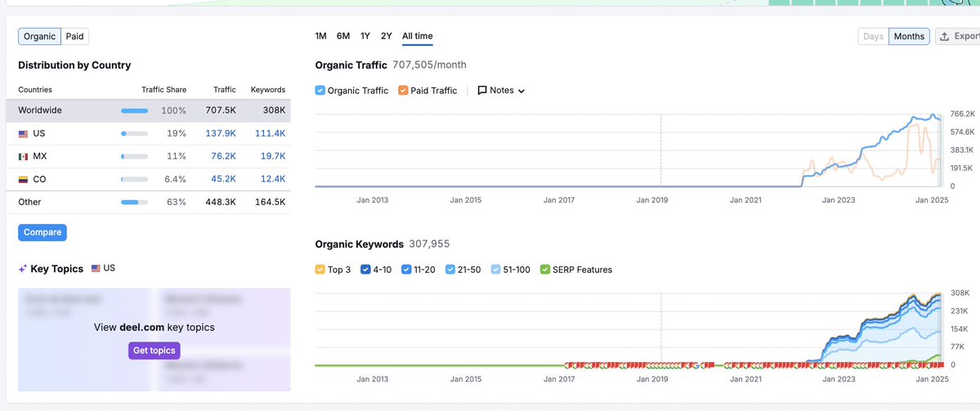Open the US traffic value 137.9K
Viewport: 980px width, 411px height.
pos(220,133)
